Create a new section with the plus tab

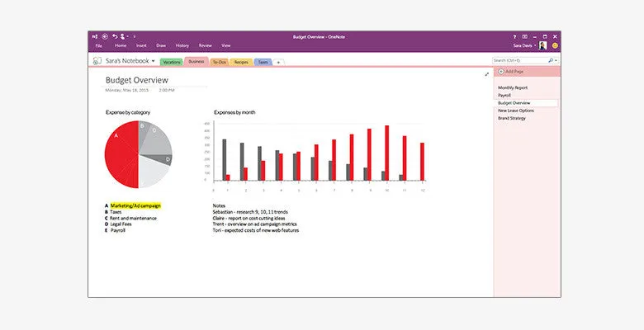point(278,63)
